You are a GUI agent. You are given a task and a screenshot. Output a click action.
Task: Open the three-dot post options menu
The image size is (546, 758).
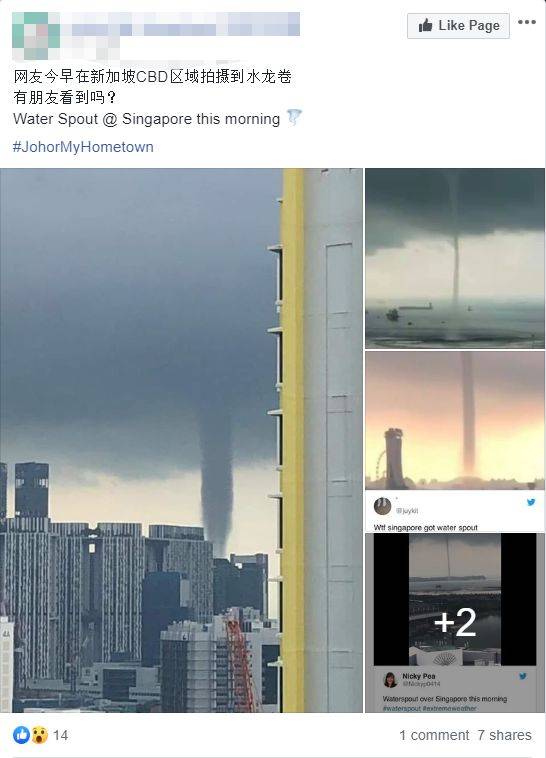click(527, 22)
